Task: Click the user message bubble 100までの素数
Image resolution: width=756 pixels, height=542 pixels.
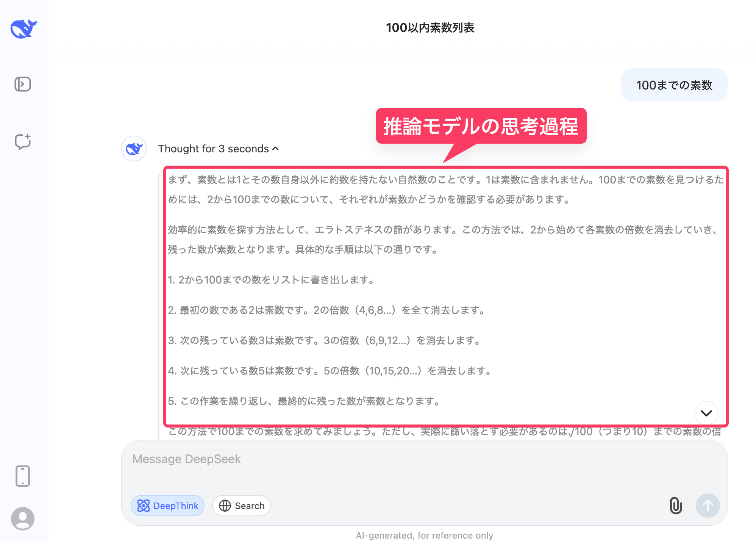Action: pos(674,85)
